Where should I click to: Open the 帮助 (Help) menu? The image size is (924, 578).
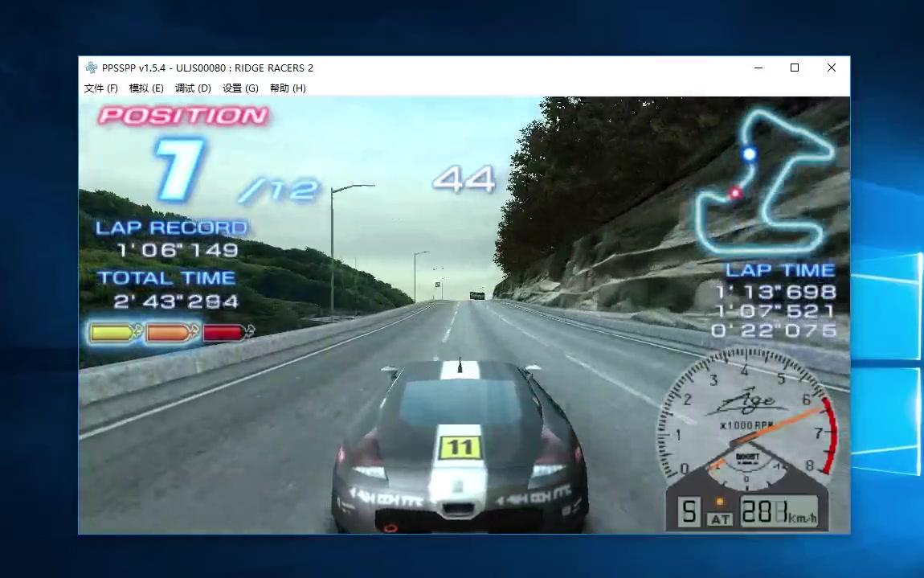(x=287, y=88)
